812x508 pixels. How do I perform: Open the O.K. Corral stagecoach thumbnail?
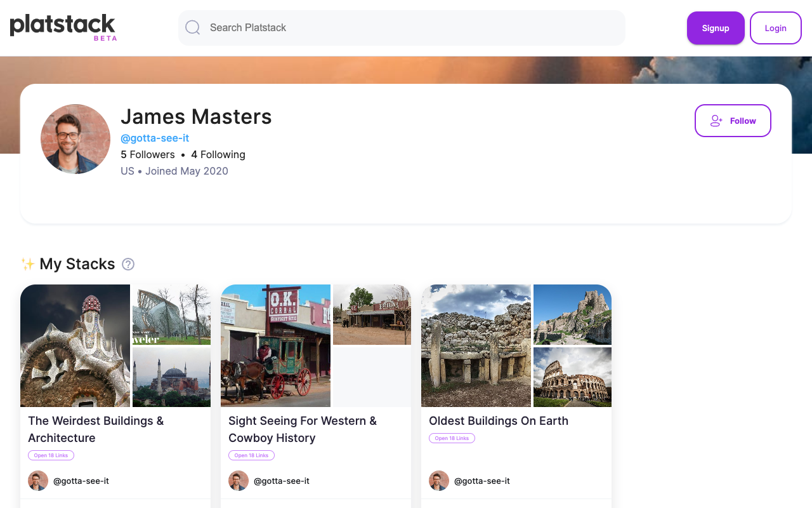(275, 345)
